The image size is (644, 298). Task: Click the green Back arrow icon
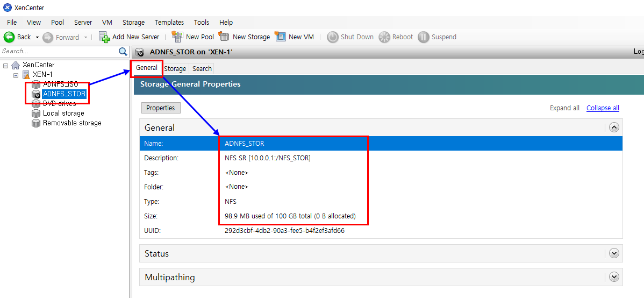click(x=9, y=37)
